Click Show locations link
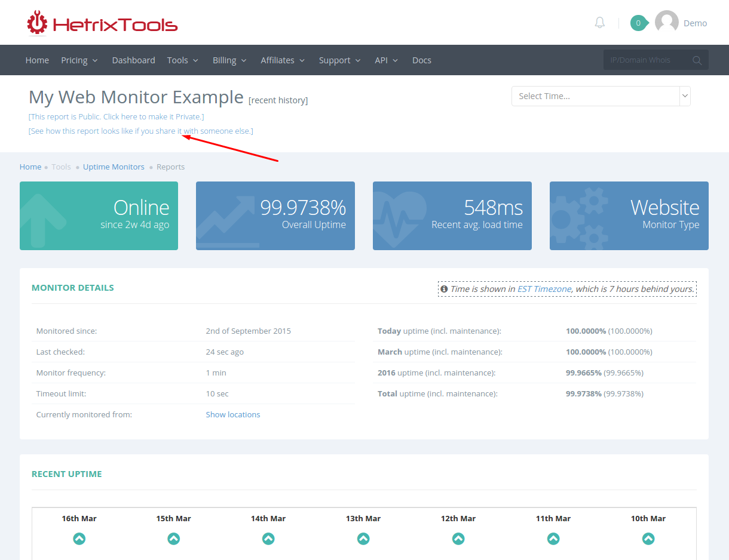This screenshot has height=560, width=729. 233,414
